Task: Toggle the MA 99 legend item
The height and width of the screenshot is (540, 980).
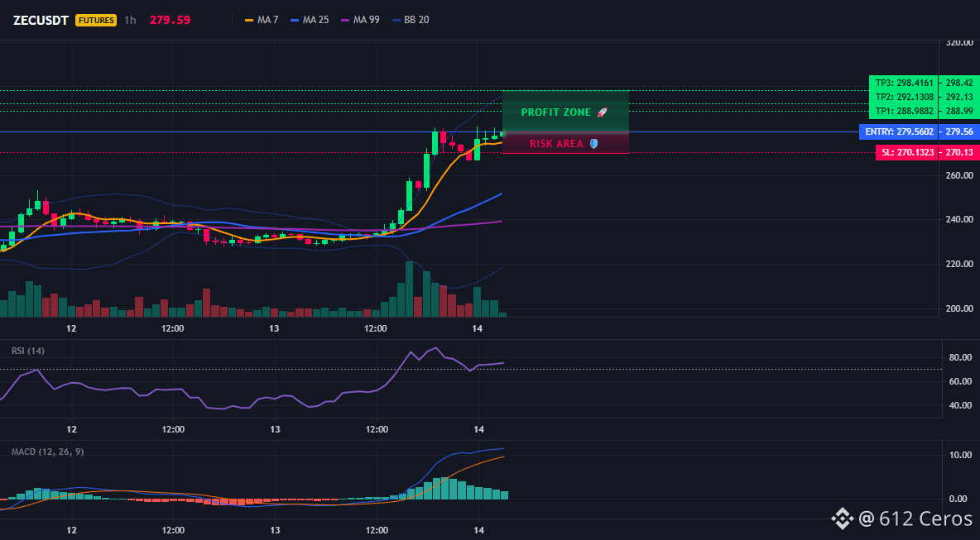Action: pyautogui.click(x=360, y=20)
